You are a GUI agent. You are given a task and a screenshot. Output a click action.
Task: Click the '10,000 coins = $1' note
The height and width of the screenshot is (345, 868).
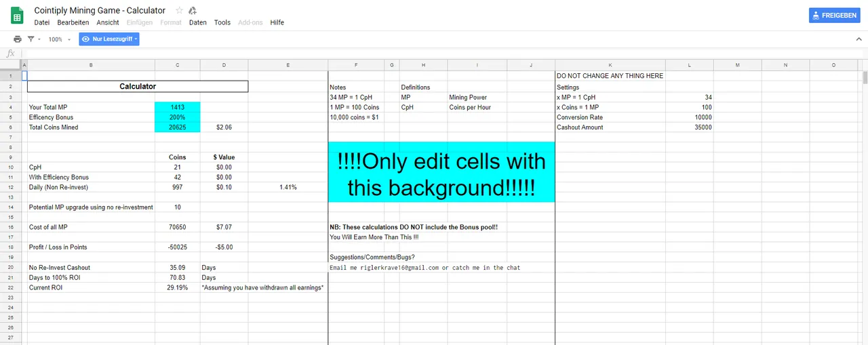point(356,117)
